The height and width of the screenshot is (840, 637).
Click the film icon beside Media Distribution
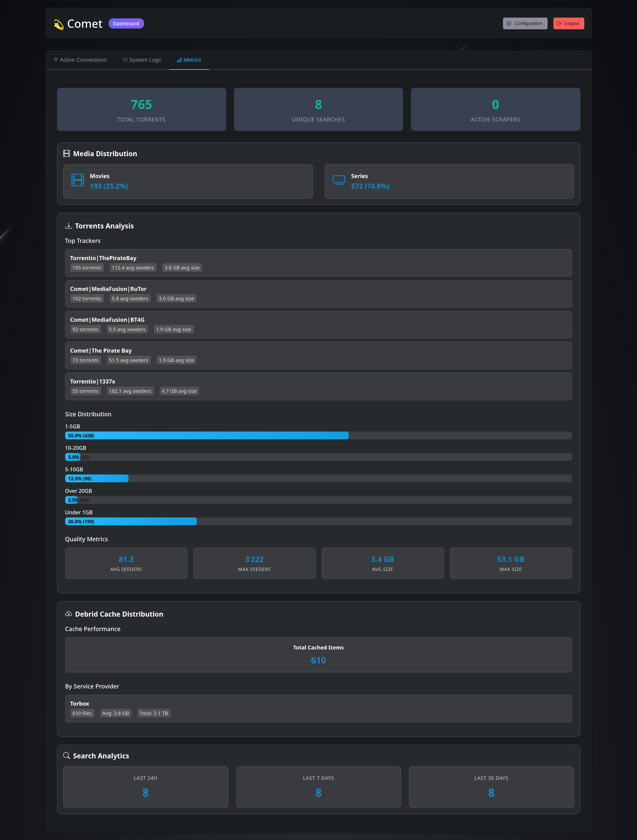(x=66, y=153)
